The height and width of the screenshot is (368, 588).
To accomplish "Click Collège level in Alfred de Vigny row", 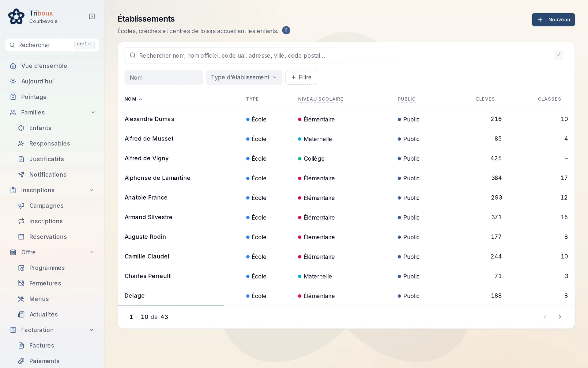I will [311, 159].
